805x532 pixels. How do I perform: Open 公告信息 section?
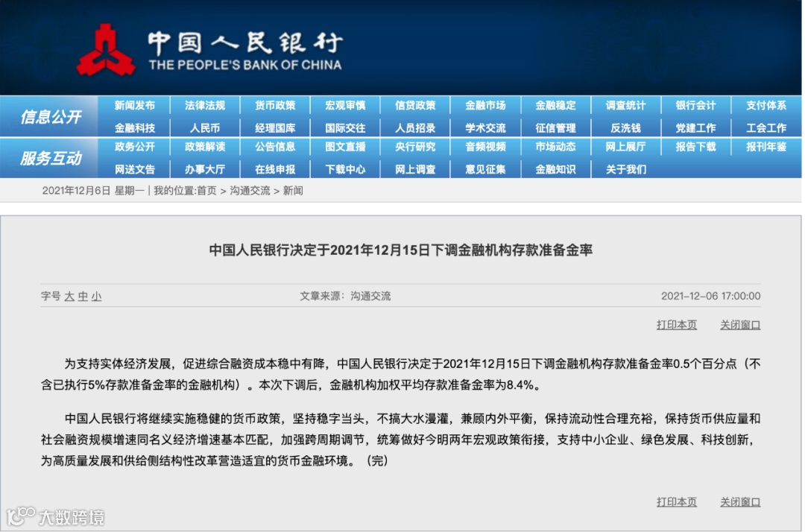[275, 147]
